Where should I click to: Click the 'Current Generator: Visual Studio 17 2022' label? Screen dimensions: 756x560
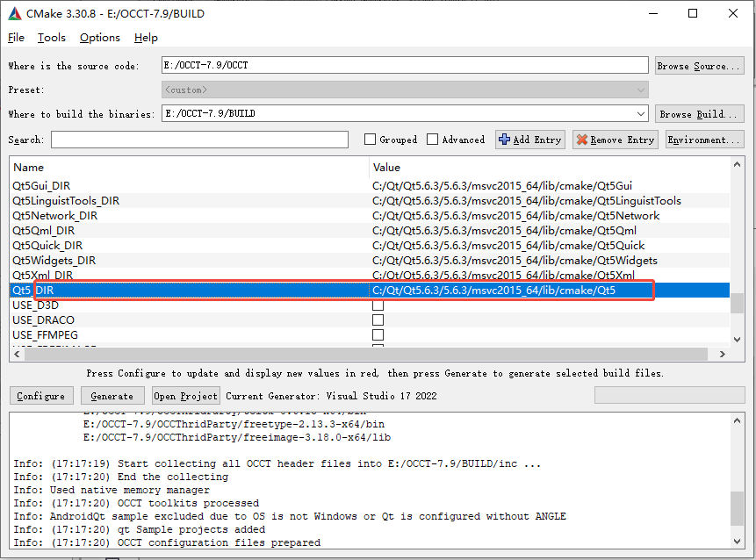331,396
